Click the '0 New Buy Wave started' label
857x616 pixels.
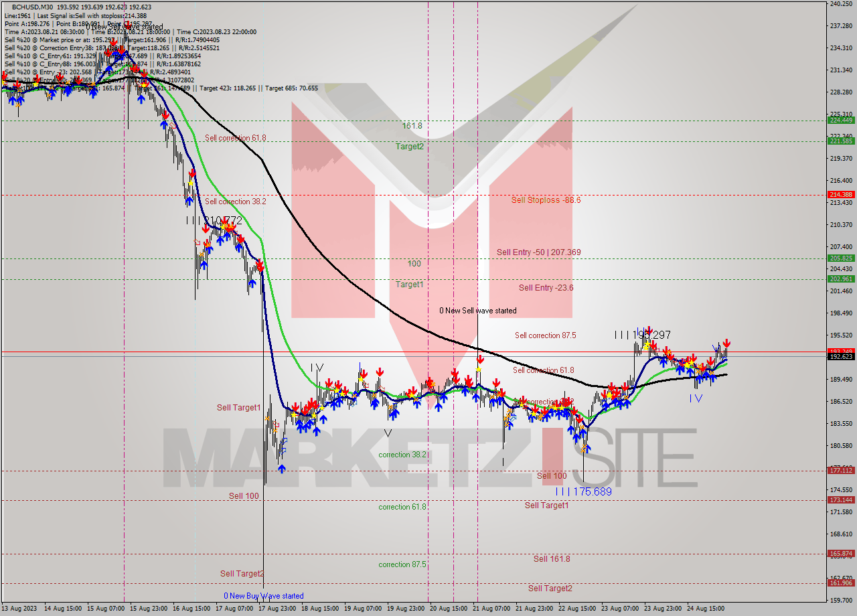(263, 596)
